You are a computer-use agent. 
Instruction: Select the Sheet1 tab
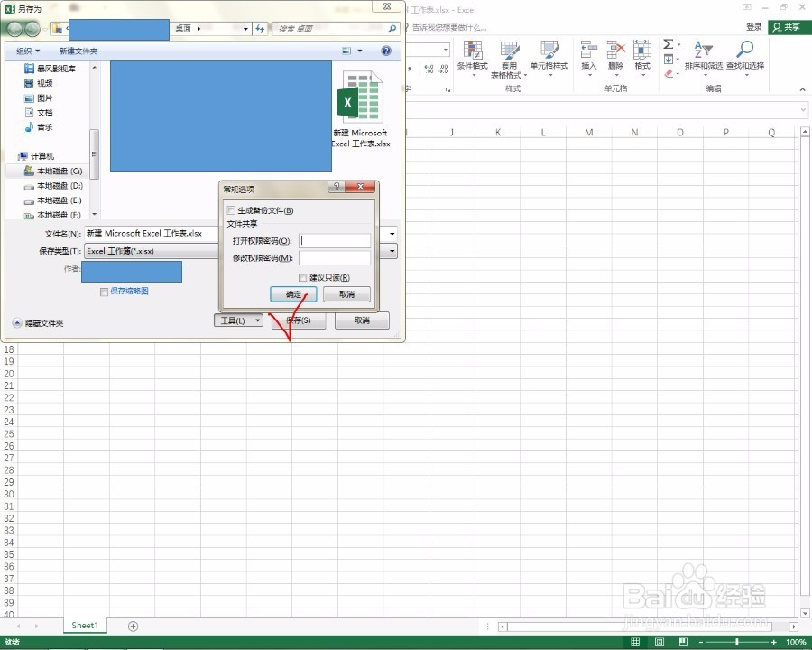tap(85, 626)
